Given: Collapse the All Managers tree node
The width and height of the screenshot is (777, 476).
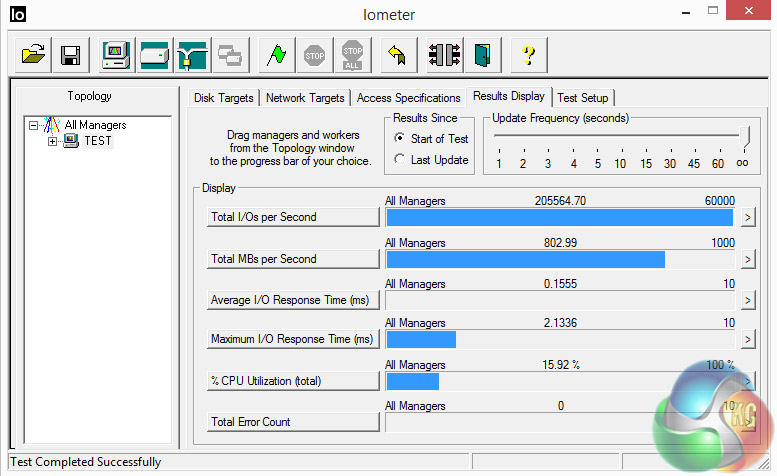Looking at the screenshot, I should tap(33, 125).
